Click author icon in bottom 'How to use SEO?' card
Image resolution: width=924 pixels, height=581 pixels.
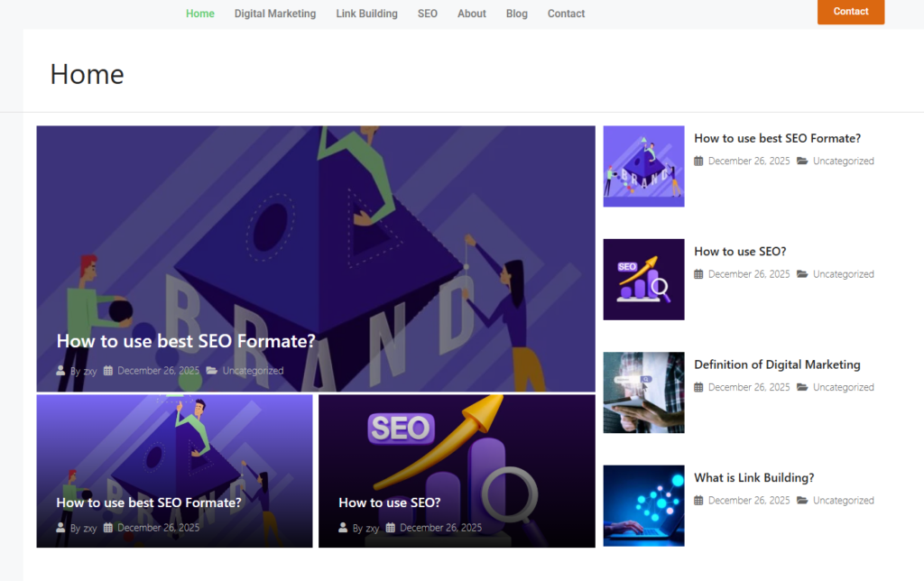[343, 528]
